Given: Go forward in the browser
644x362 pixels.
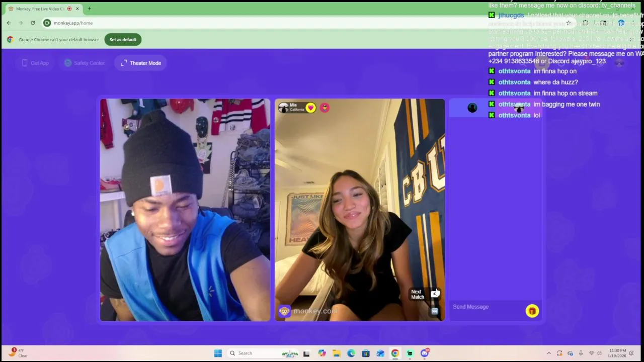Looking at the screenshot, I should click(21, 23).
